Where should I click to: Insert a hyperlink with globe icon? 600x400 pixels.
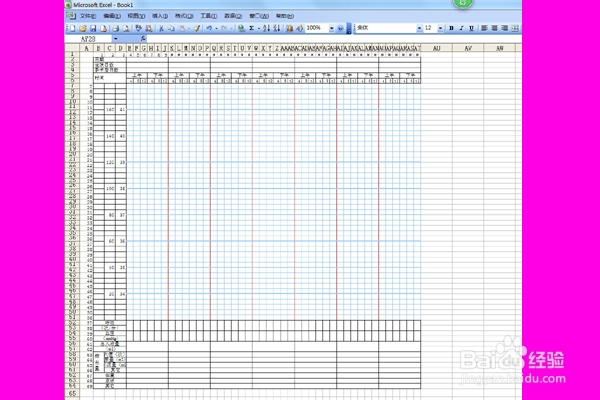(x=241, y=28)
